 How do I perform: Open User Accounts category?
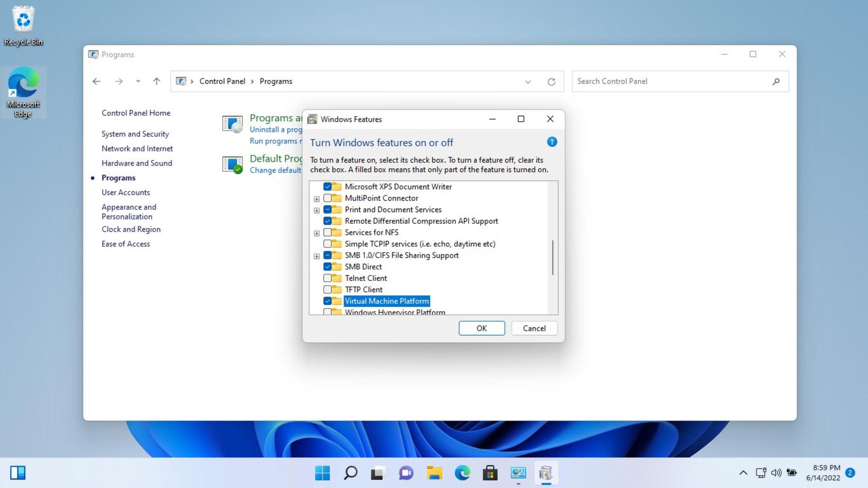(126, 192)
